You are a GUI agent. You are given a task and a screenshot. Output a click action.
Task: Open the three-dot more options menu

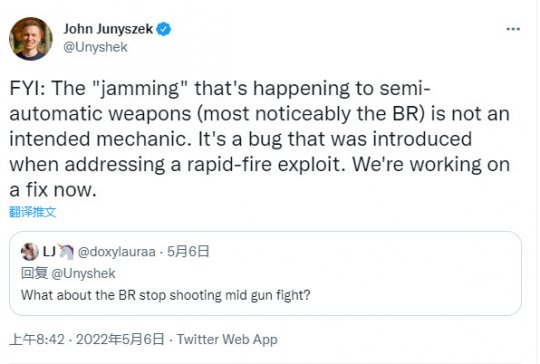tap(513, 29)
